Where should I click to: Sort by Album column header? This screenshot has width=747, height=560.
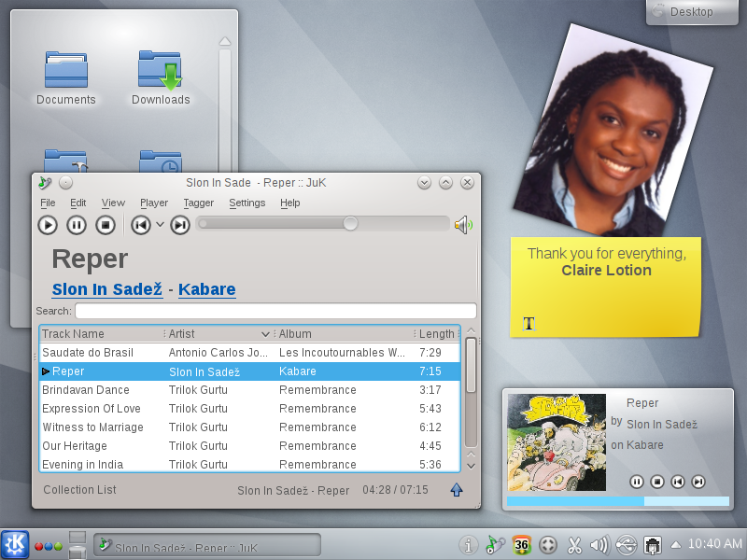point(345,334)
